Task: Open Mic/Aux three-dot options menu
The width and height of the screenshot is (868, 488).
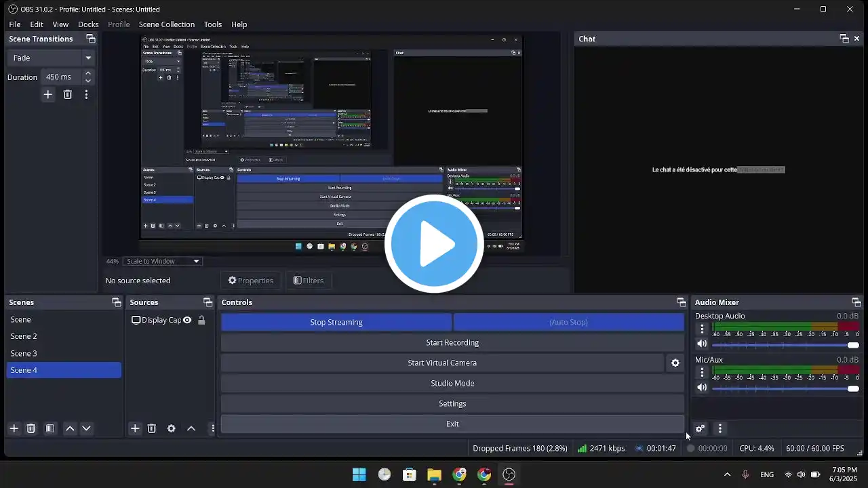Action: coord(702,373)
